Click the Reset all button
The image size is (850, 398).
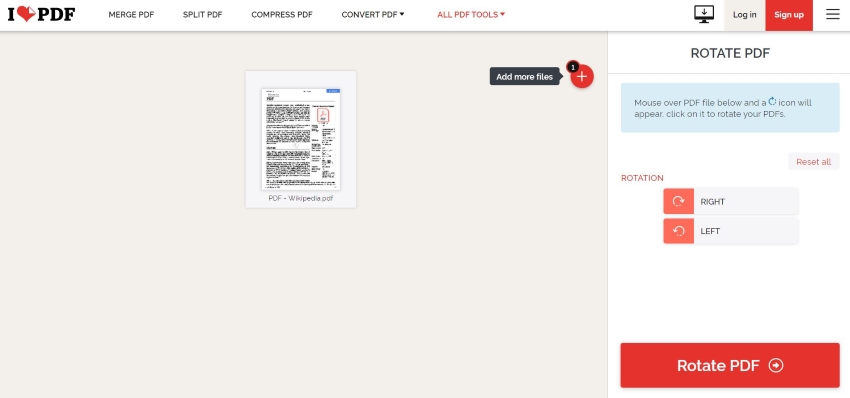pyautogui.click(x=813, y=162)
